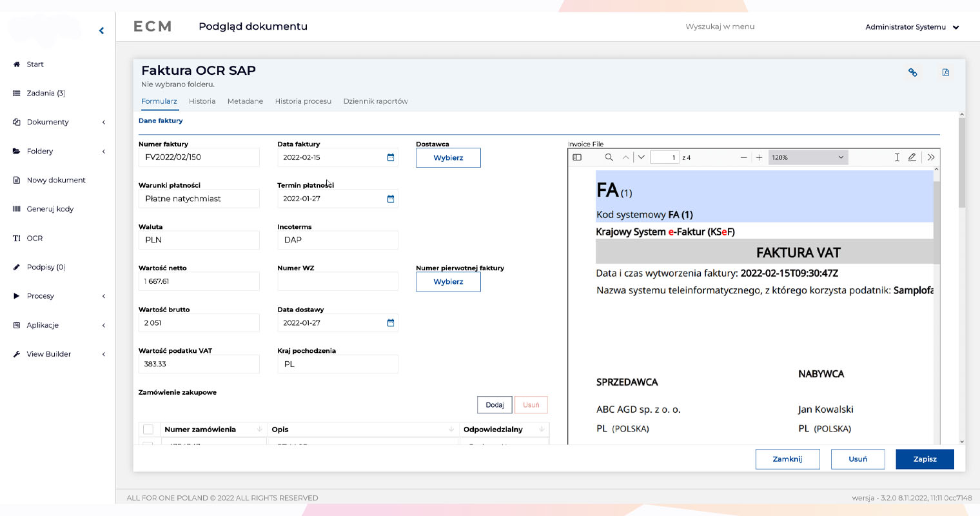Select the PDF draw pen tool

912,157
